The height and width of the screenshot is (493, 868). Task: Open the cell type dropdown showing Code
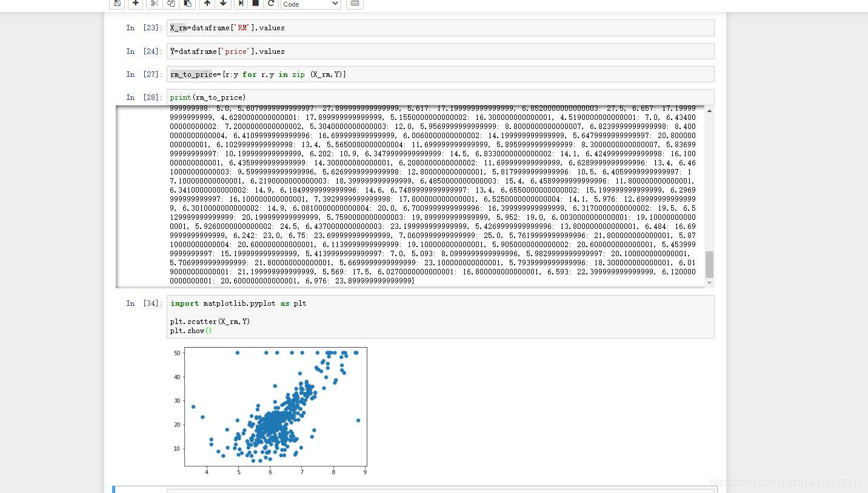310,4
